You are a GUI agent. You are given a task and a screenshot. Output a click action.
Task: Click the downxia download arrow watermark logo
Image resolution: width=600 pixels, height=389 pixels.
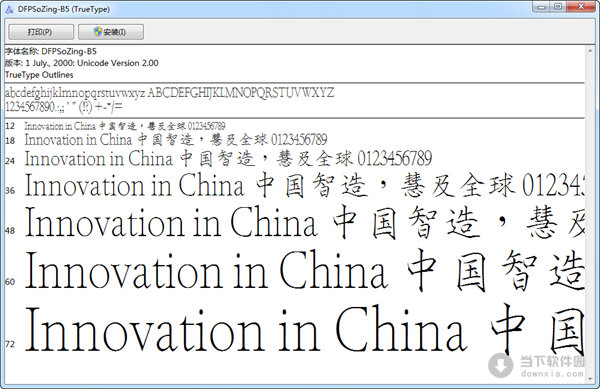(x=501, y=365)
